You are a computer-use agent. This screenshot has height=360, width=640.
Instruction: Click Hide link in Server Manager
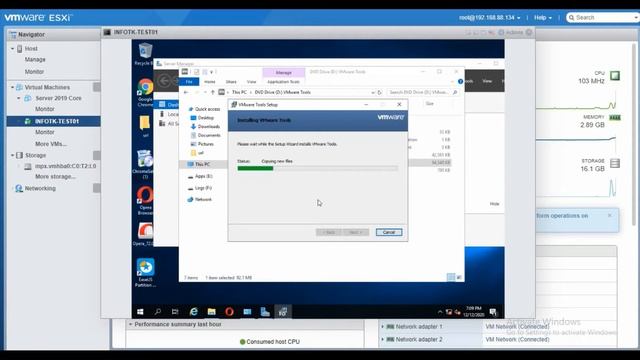(494, 204)
